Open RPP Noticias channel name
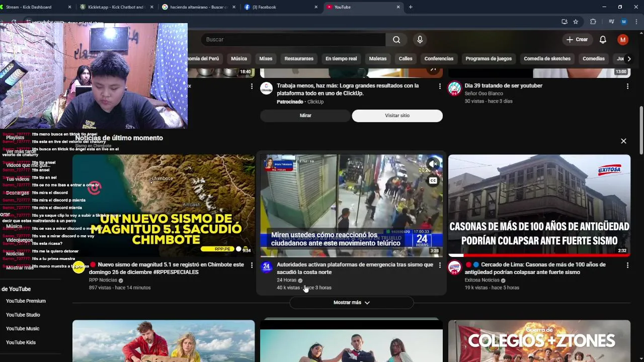Image resolution: width=644 pixels, height=362 pixels. pos(103,280)
